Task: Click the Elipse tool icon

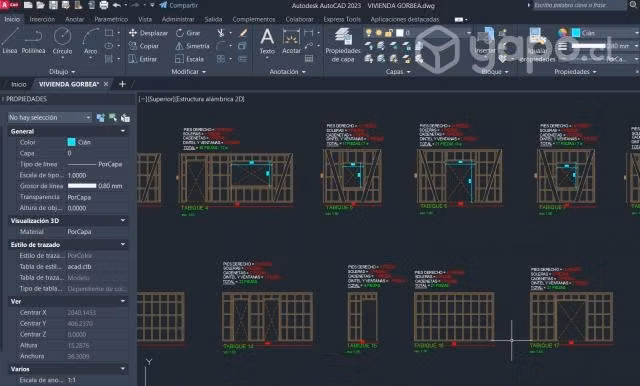Action: coord(109,46)
